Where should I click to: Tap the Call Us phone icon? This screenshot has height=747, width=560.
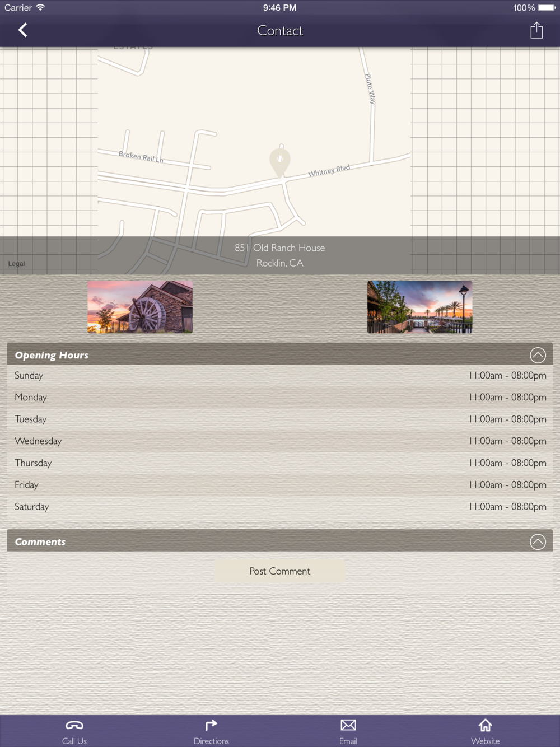74,725
